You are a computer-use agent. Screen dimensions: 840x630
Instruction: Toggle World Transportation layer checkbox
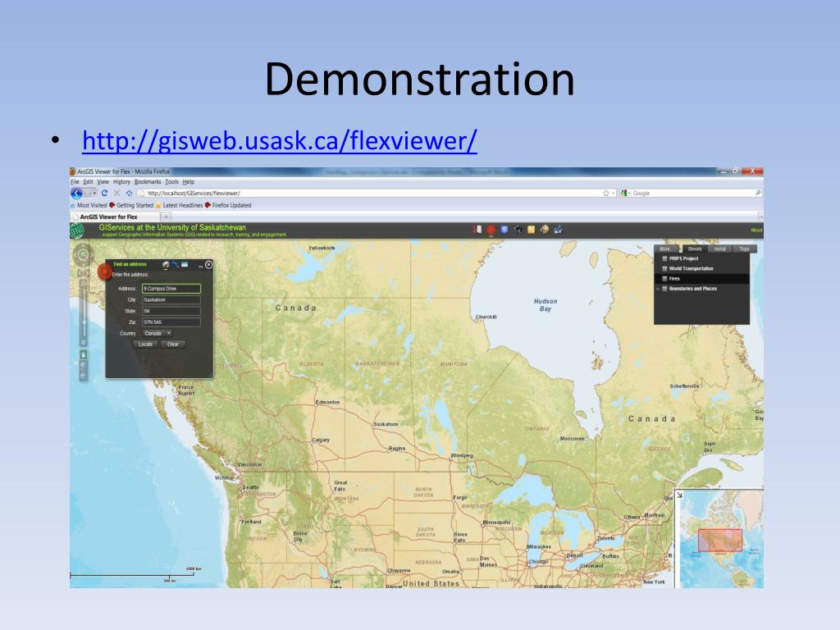(664, 269)
